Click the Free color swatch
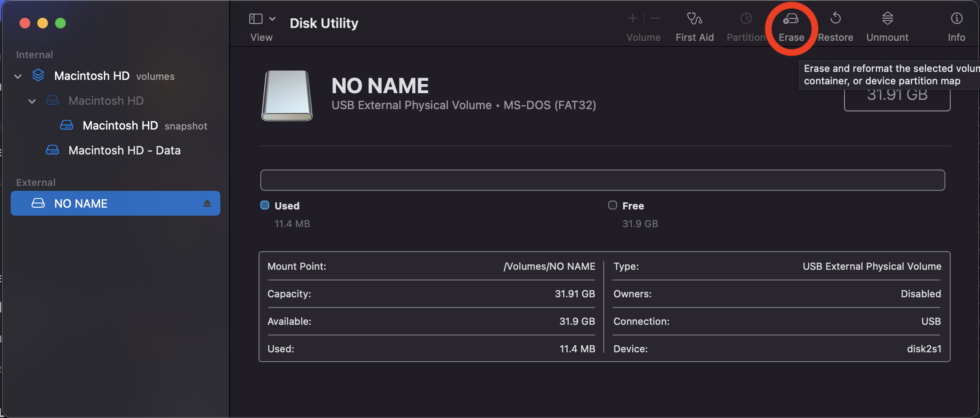Image resolution: width=980 pixels, height=418 pixels. pos(613,205)
